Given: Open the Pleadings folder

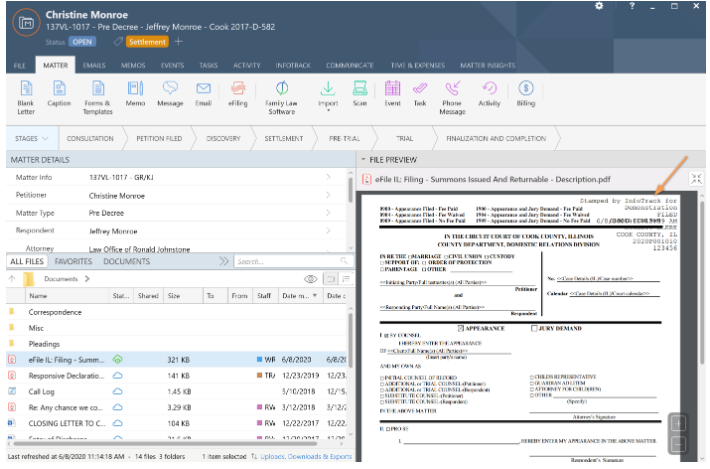Looking at the screenshot, I should point(44,344).
